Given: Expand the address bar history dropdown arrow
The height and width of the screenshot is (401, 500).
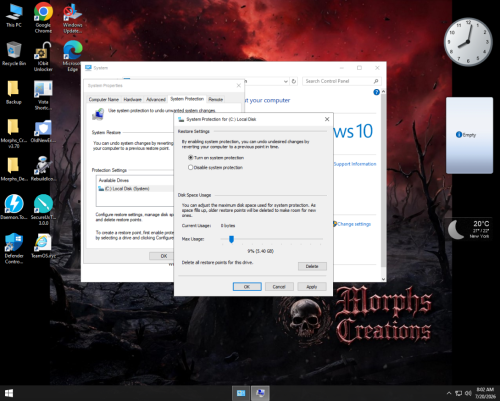Looking at the screenshot, I should coord(286,81).
